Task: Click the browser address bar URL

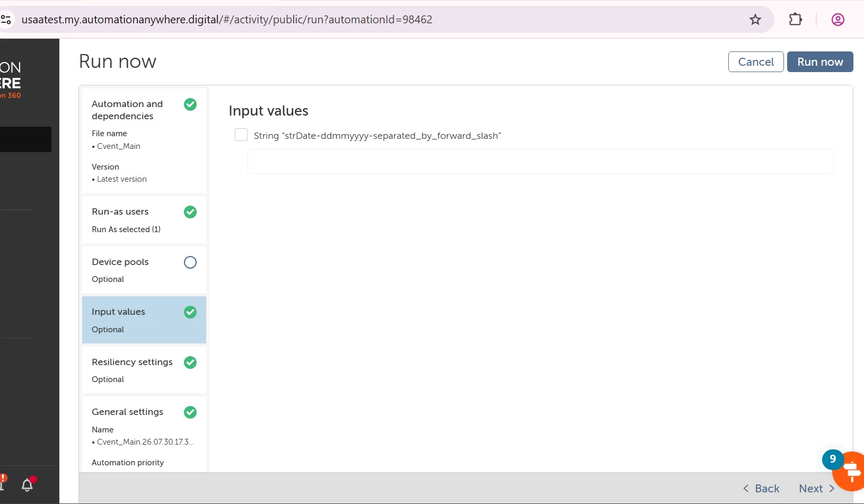Action: (x=227, y=20)
